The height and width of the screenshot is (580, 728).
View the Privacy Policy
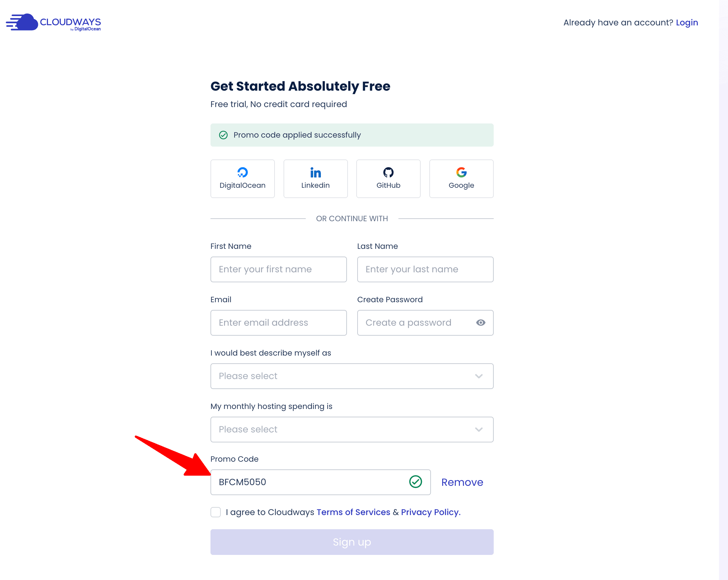tap(429, 512)
